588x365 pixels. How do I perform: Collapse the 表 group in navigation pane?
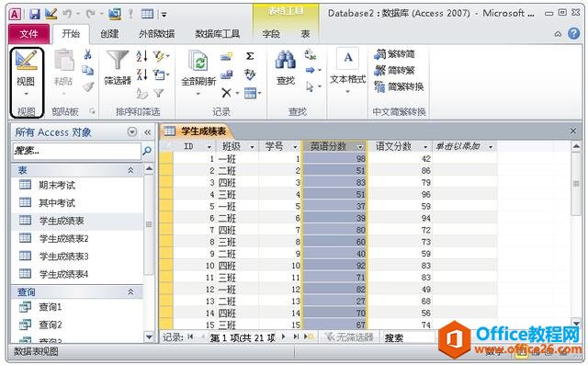point(130,170)
